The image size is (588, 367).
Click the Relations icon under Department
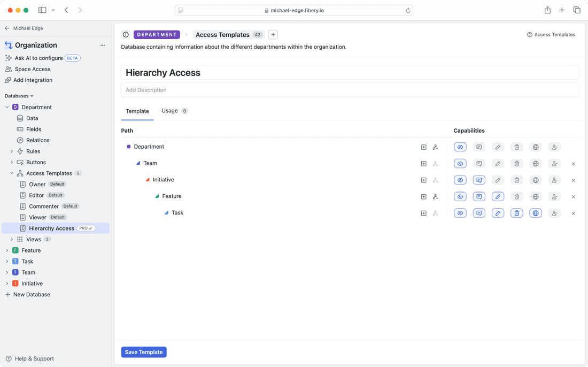(x=19, y=140)
